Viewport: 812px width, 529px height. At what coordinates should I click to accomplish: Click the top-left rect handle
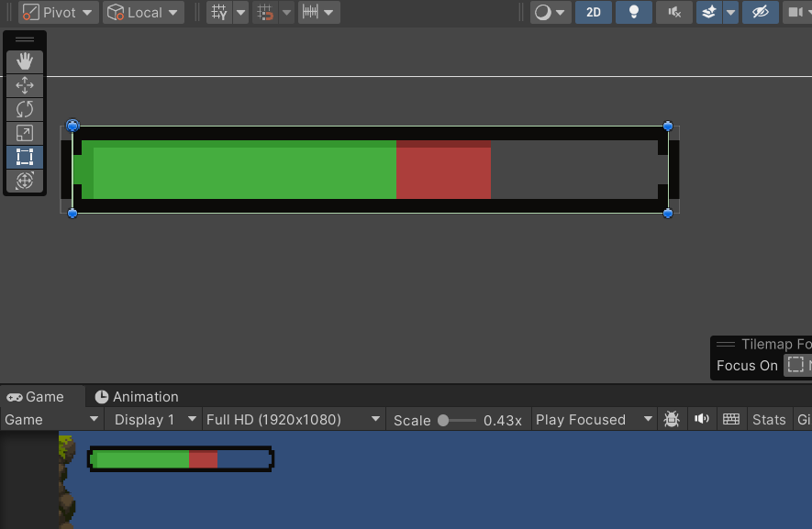coord(72,126)
